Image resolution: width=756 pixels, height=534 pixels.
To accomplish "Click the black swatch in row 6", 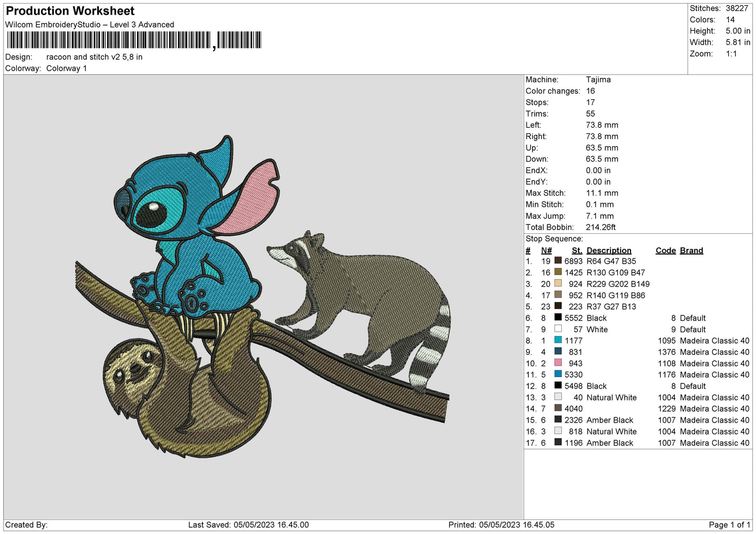I will pyautogui.click(x=558, y=317).
